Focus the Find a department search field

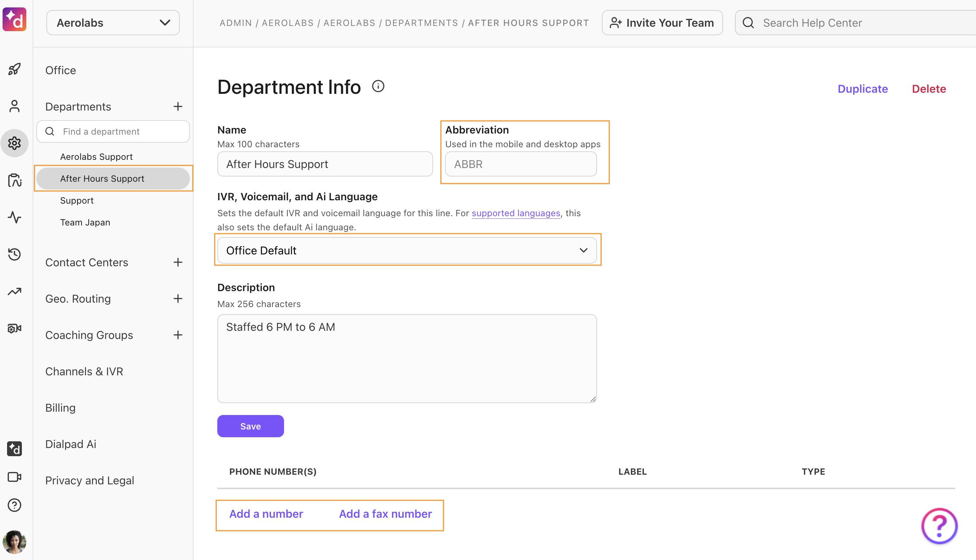click(x=113, y=132)
